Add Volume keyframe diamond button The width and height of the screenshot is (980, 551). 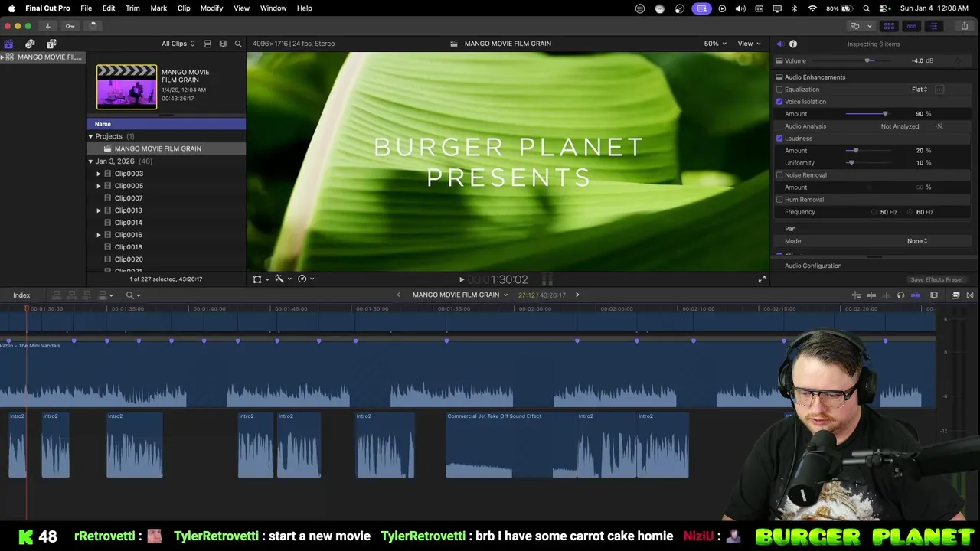[958, 60]
